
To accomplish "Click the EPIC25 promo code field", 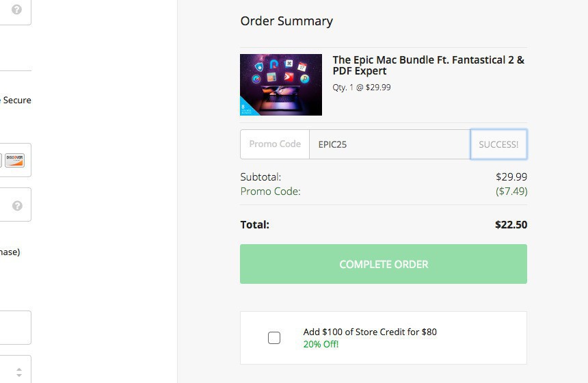I will (389, 144).
